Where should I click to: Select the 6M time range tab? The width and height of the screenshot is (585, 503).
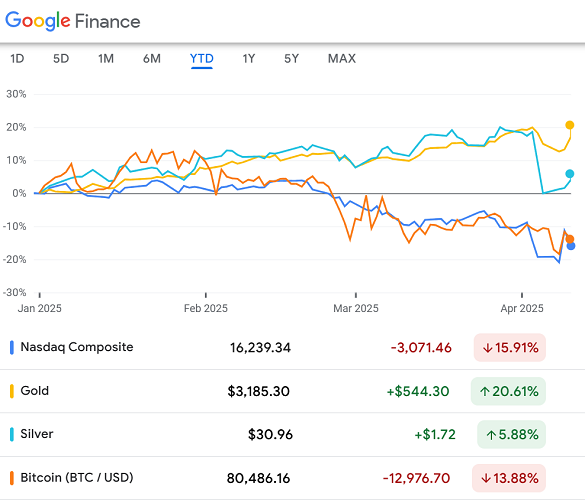[x=152, y=59]
